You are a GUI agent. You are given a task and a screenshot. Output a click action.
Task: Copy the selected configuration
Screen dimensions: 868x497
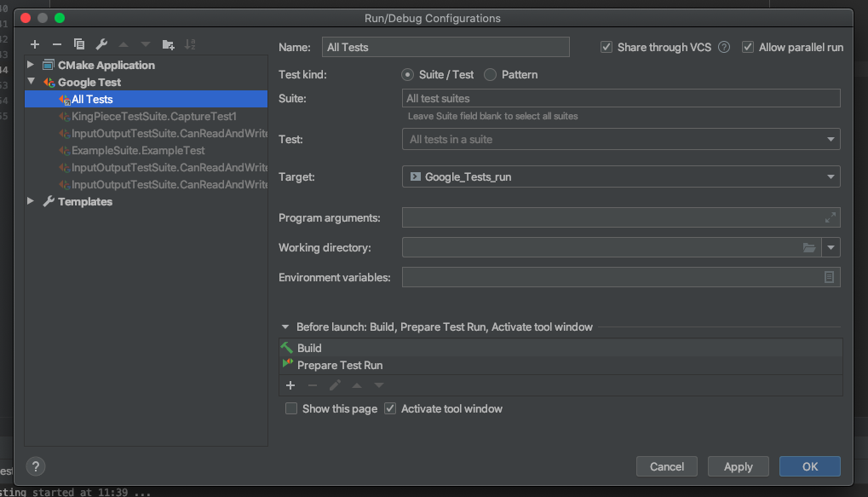(x=79, y=44)
